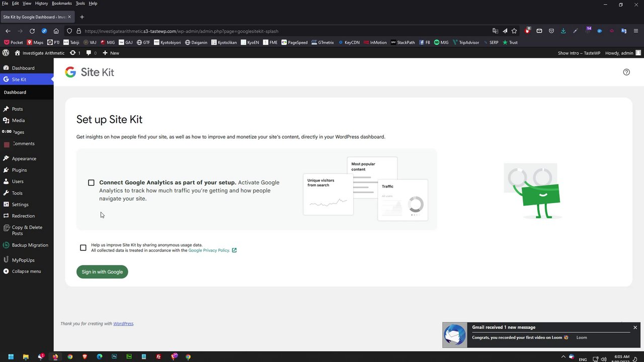Click the Site Kit Google logo
The image size is (644, 362).
pos(70,72)
